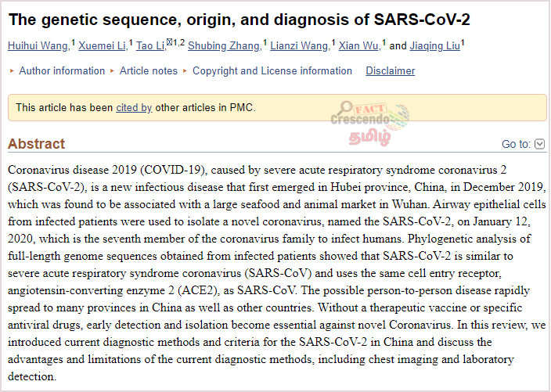The image size is (551, 392).
Task: Open the Disclaimer link
Action: [390, 70]
